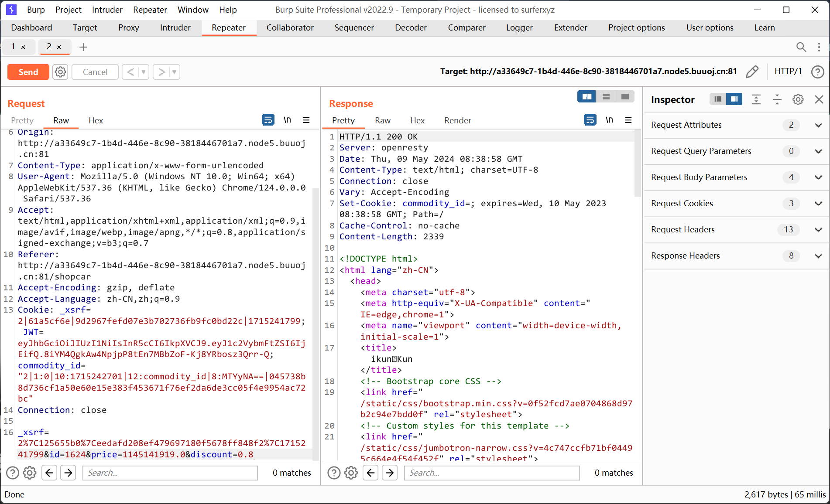The image size is (830, 504).
Task: Open the Intruder menu
Action: coord(107,10)
